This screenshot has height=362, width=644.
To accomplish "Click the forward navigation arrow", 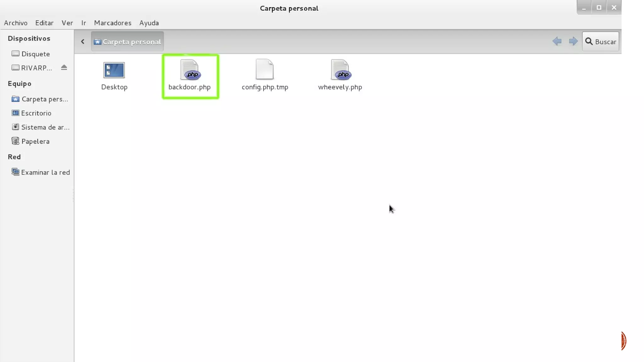I will (573, 41).
